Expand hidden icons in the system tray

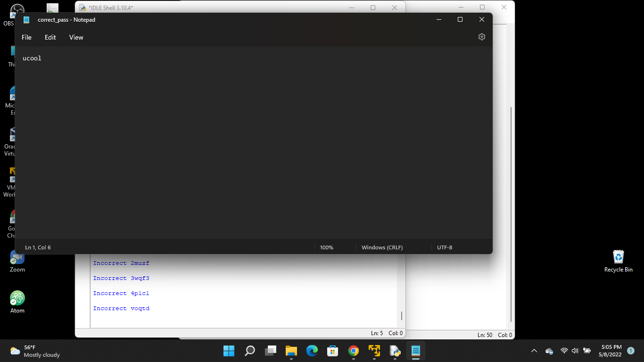(534, 351)
